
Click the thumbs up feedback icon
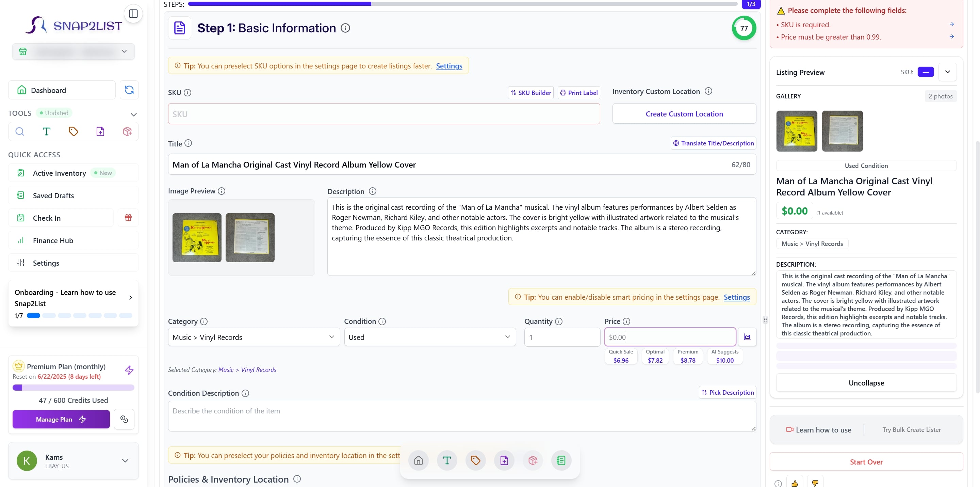pos(794,483)
